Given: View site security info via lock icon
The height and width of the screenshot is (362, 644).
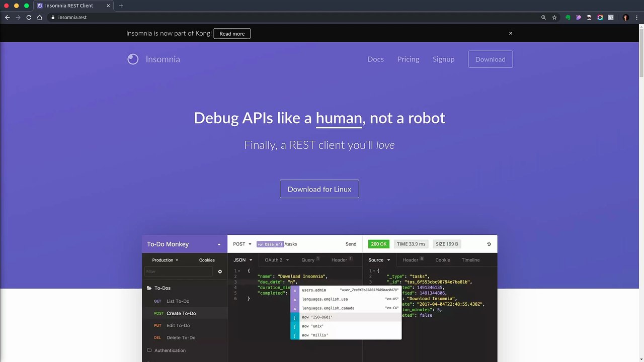Looking at the screenshot, I should point(53,17).
